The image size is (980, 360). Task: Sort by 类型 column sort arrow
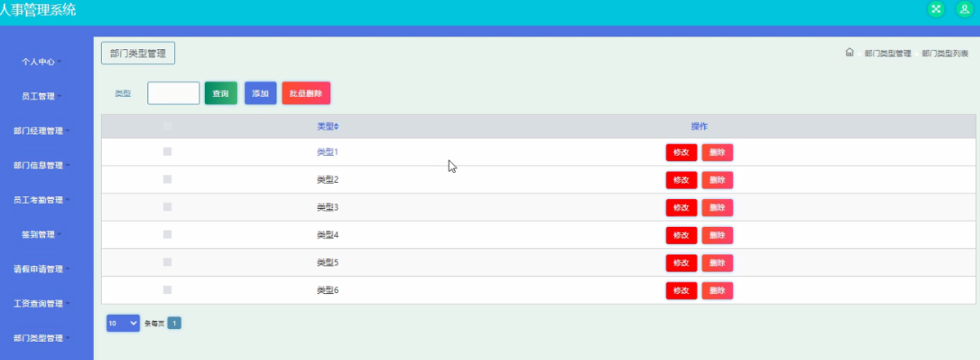pos(336,127)
